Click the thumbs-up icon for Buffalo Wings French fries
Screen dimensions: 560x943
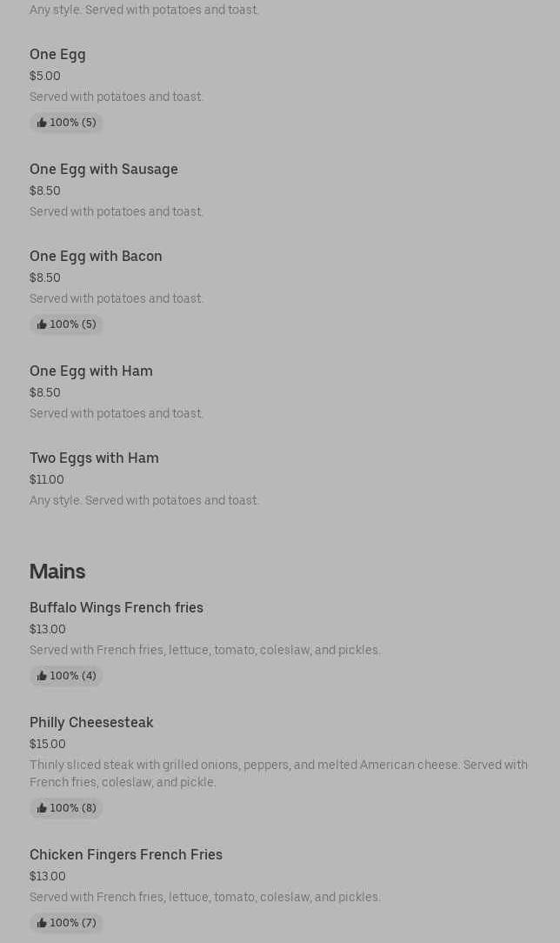coord(42,676)
